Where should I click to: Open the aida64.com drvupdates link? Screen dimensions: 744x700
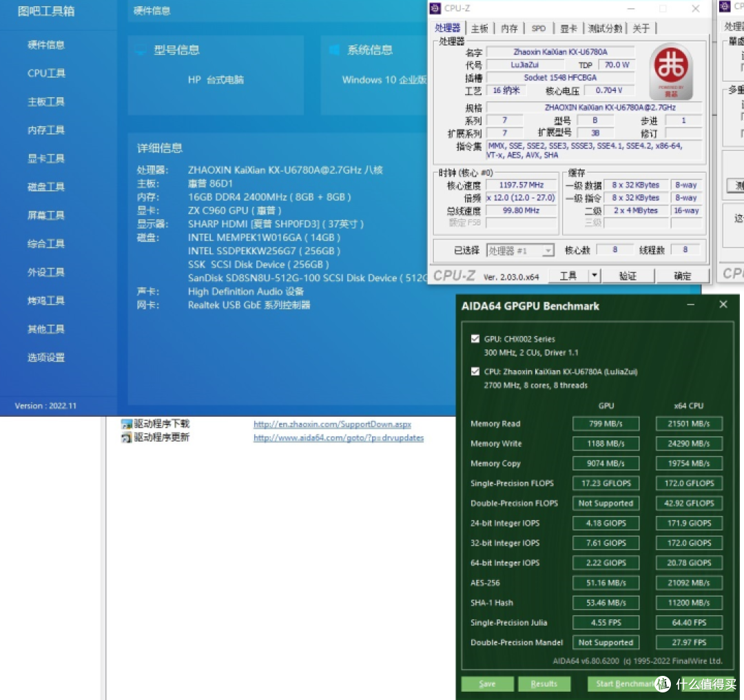pyautogui.click(x=338, y=437)
